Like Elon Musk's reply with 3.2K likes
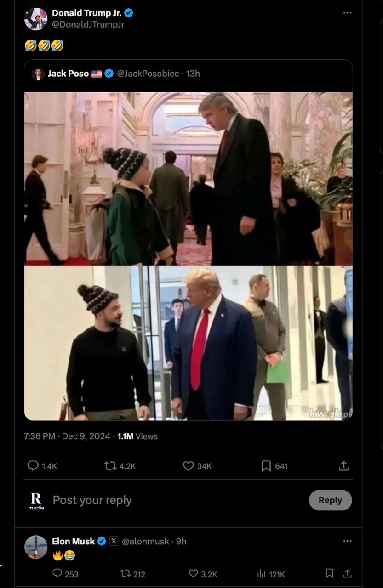 pyautogui.click(x=203, y=573)
